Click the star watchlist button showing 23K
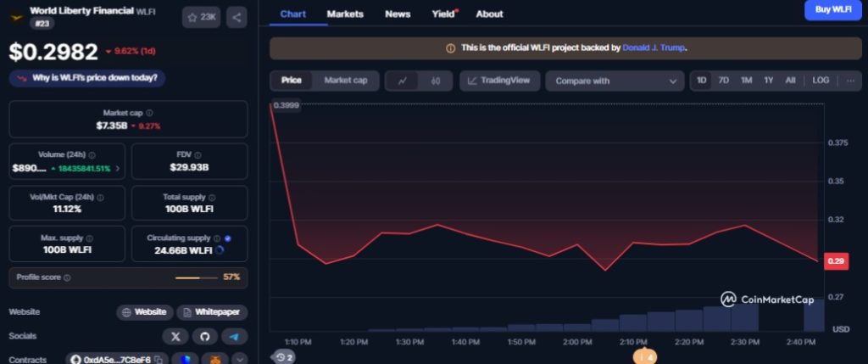Image resolution: width=868 pixels, height=364 pixels. 202,17
